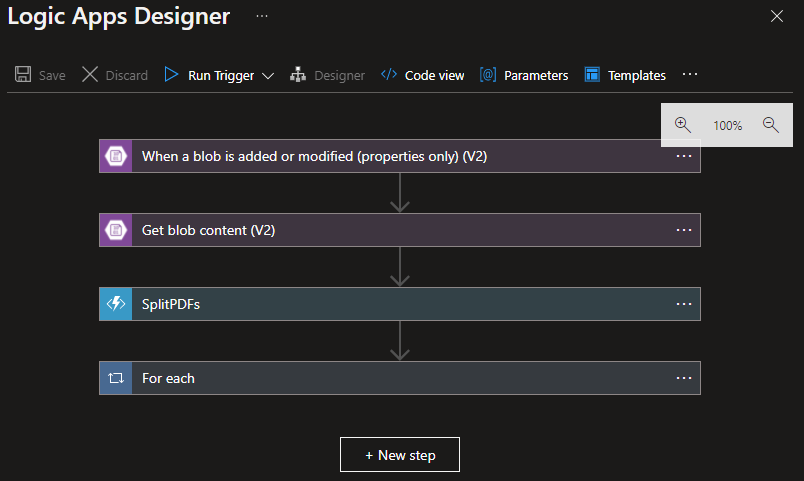This screenshot has height=481, width=804.
Task: Click Run Trigger to start the workflow
Action: point(210,75)
